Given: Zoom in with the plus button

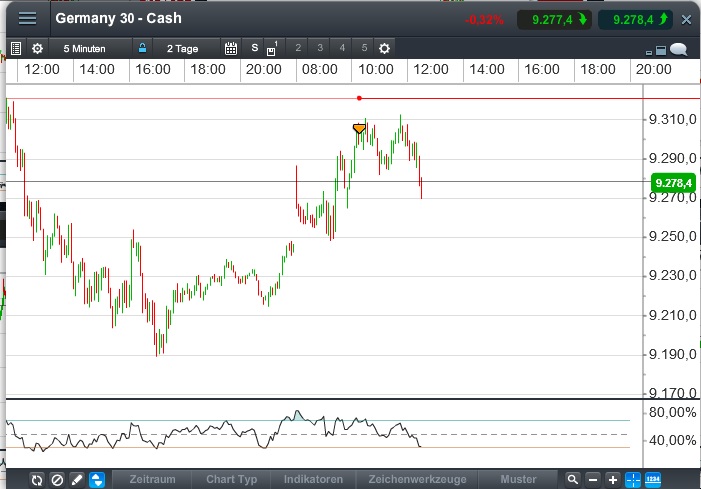Looking at the screenshot, I should tap(613, 480).
